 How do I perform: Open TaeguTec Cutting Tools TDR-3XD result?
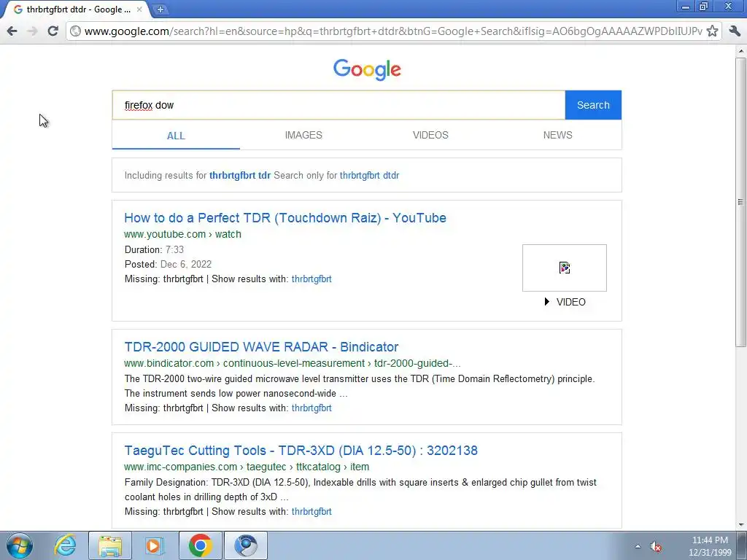click(x=301, y=451)
